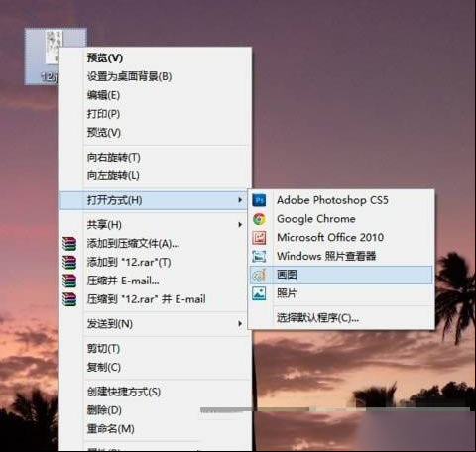The width and height of the screenshot is (476, 452).
Task: Click the 画图 paint palette icon
Action: pos(259,275)
